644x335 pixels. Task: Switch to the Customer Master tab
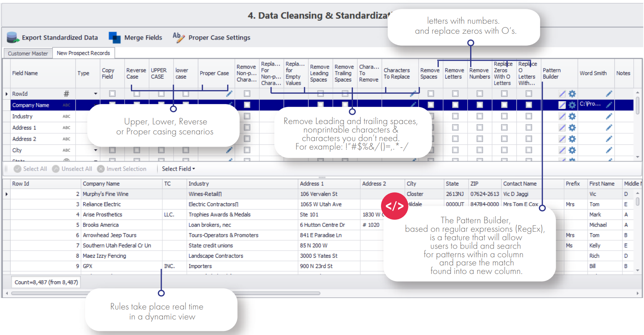tap(27, 53)
